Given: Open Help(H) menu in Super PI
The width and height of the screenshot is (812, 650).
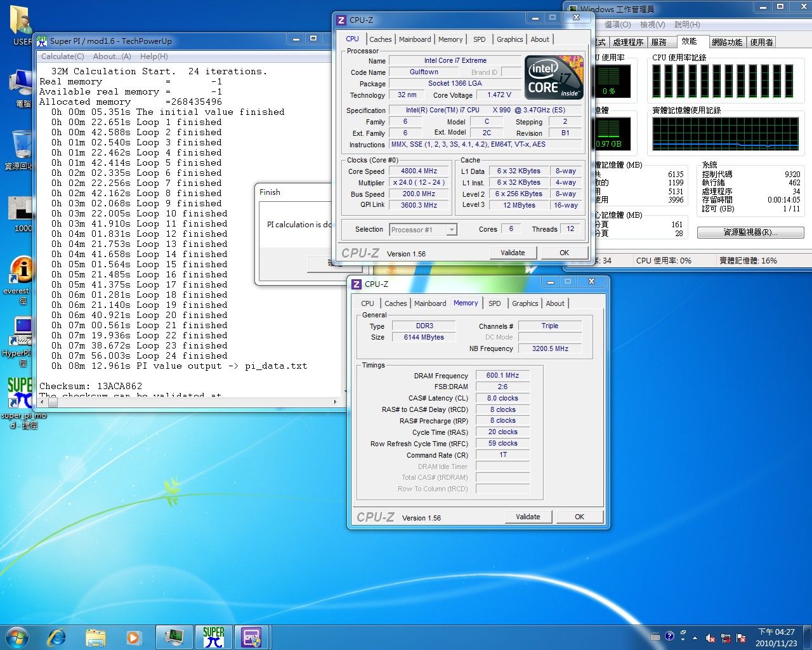Looking at the screenshot, I should click(x=154, y=56).
